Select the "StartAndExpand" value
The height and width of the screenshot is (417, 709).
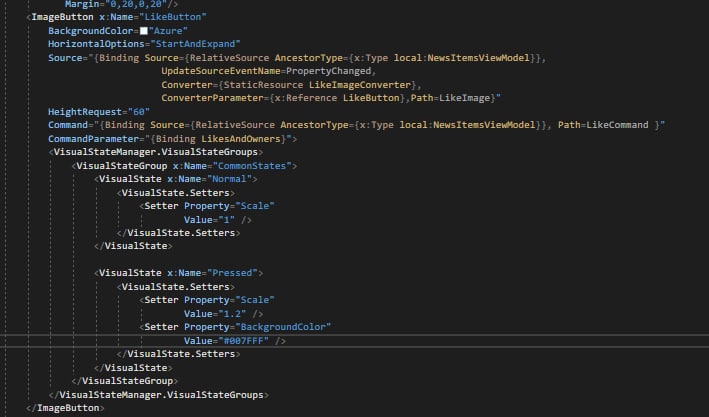pos(195,44)
